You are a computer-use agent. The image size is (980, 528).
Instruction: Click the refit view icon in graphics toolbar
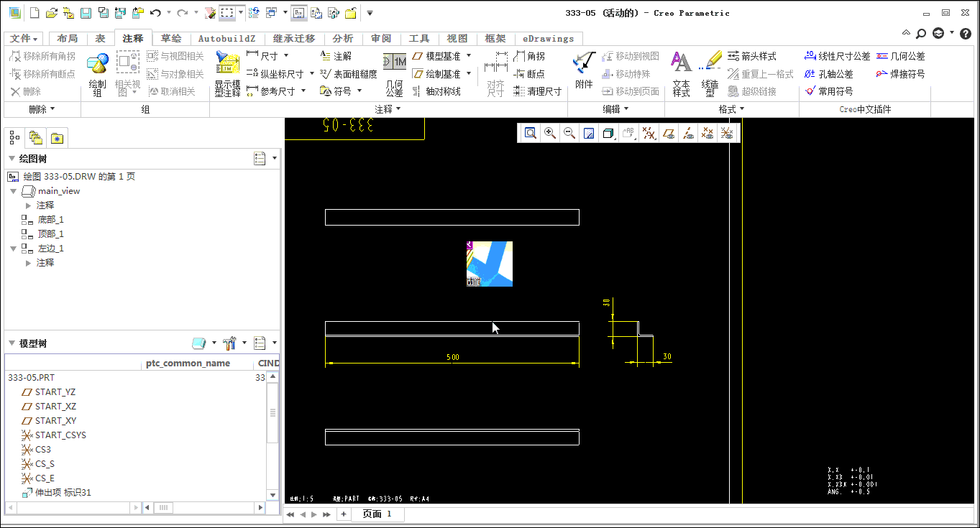(x=531, y=133)
